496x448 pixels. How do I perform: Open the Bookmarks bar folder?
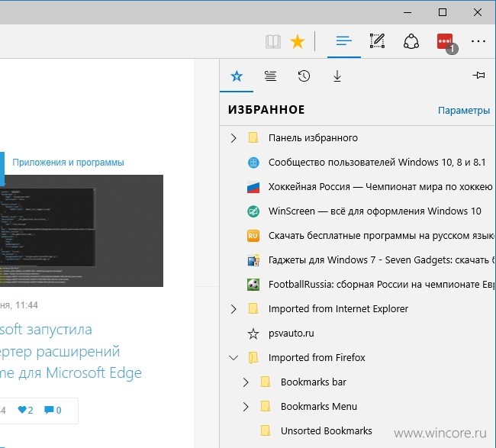(314, 382)
